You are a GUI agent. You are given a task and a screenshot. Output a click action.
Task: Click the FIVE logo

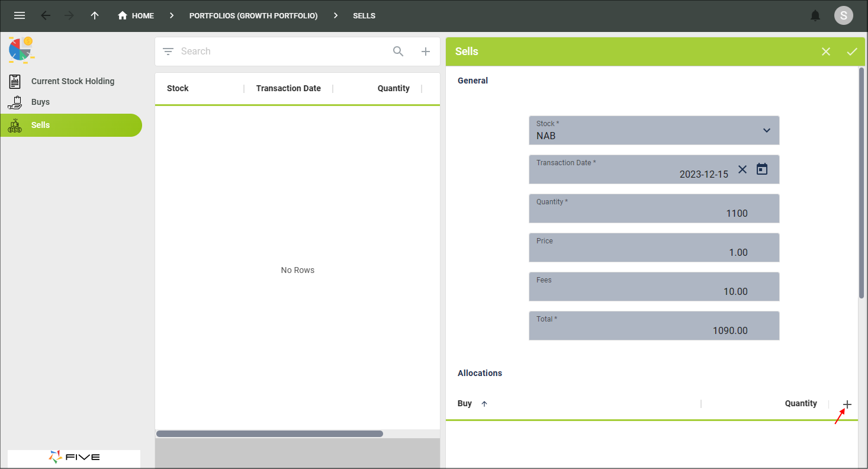tap(74, 457)
